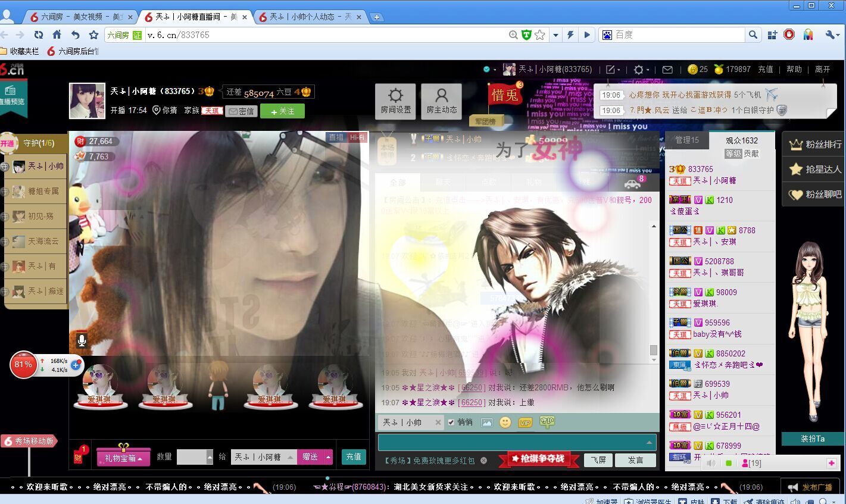
Task: Select the 贡献 sorting option
Action: [751, 154]
